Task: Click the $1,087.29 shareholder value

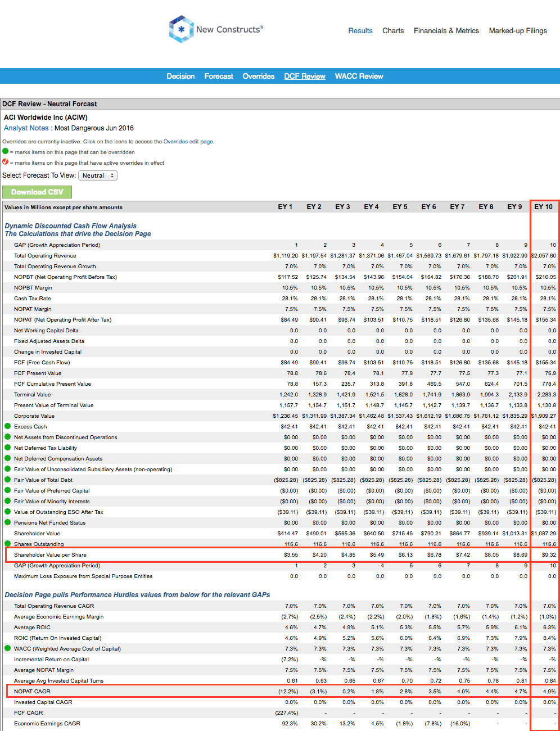Action: (543, 534)
